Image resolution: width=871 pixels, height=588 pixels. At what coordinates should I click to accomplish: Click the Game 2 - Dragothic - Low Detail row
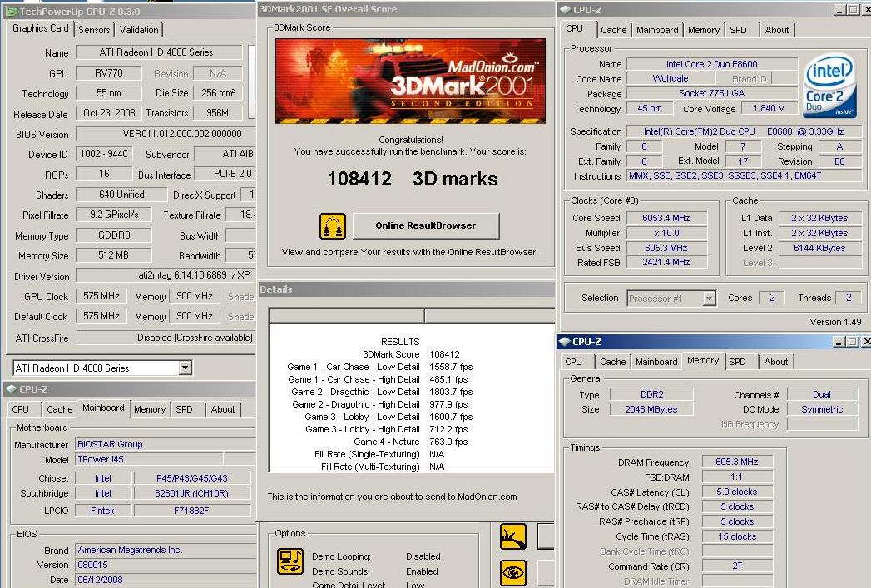point(382,392)
